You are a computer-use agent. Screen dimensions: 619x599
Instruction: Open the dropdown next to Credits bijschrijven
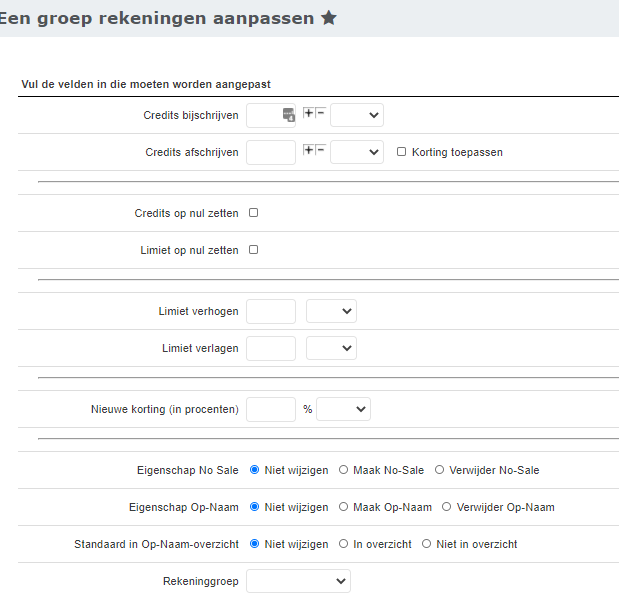[x=357, y=116]
